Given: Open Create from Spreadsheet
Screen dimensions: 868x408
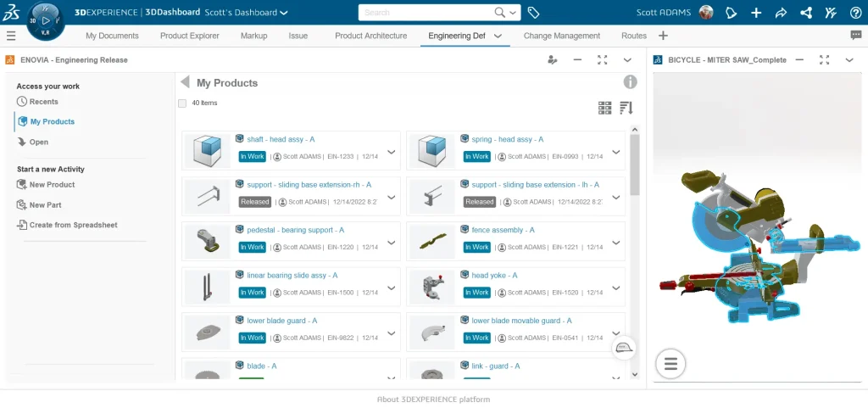Looking at the screenshot, I should click(x=73, y=226).
